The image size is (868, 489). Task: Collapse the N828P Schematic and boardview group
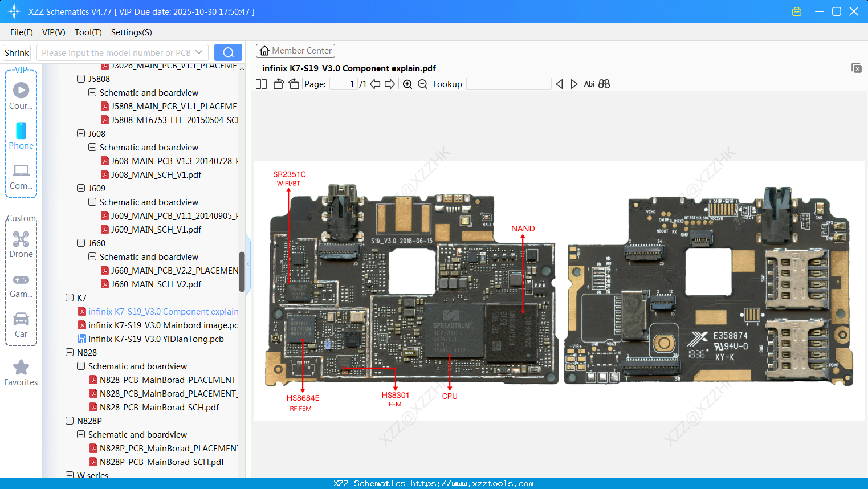(80, 434)
